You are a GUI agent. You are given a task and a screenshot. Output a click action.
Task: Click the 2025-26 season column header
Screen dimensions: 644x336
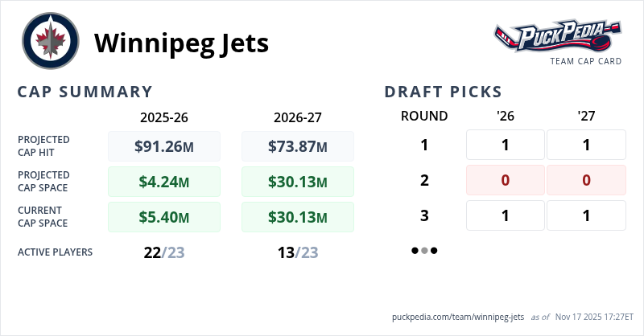[163, 117]
